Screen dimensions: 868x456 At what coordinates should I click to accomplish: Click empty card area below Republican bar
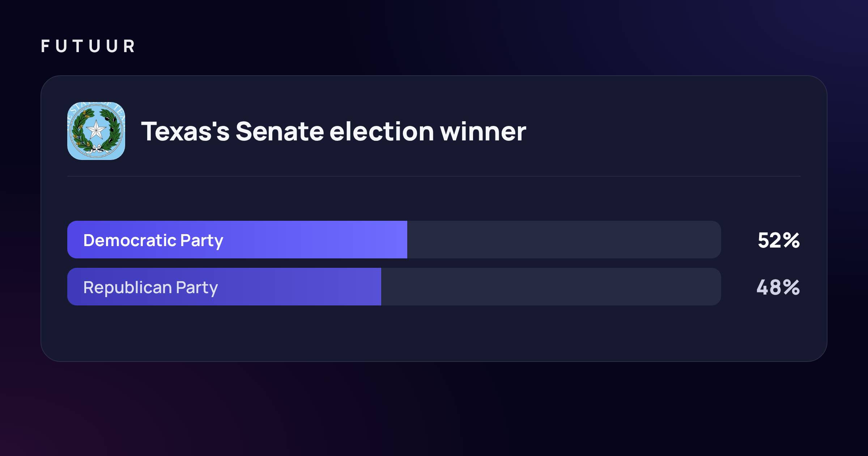(434, 333)
